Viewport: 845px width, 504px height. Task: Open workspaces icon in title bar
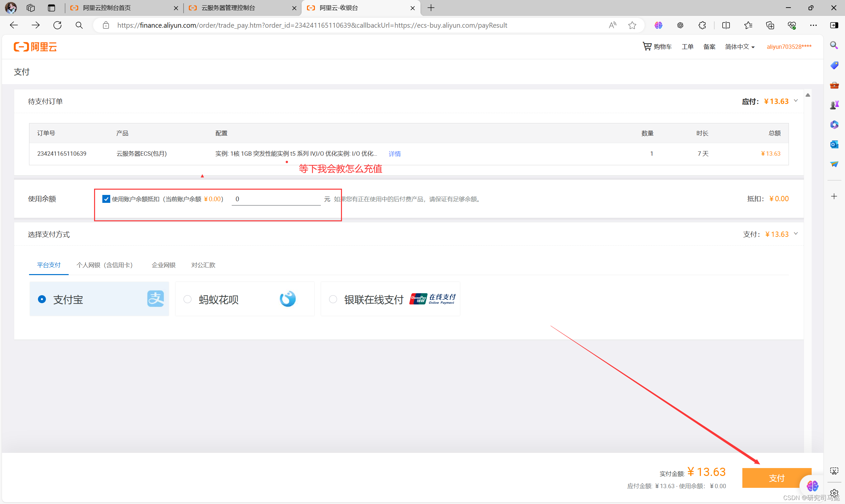pyautogui.click(x=31, y=8)
